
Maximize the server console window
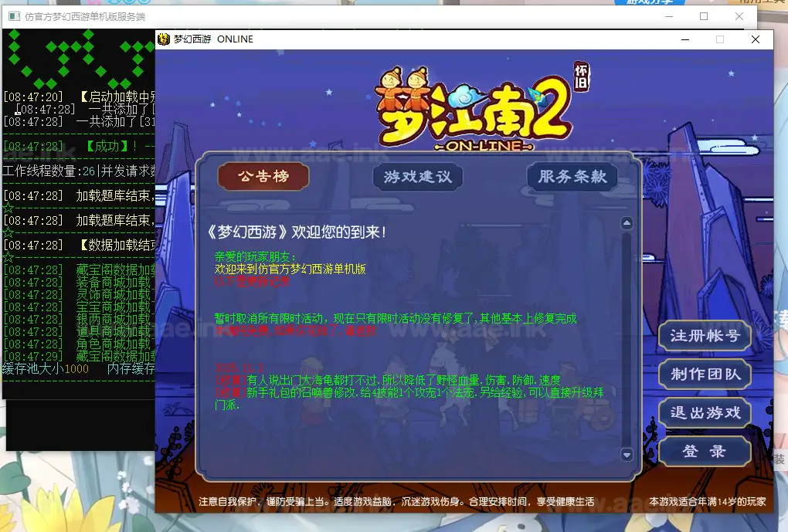704,16
